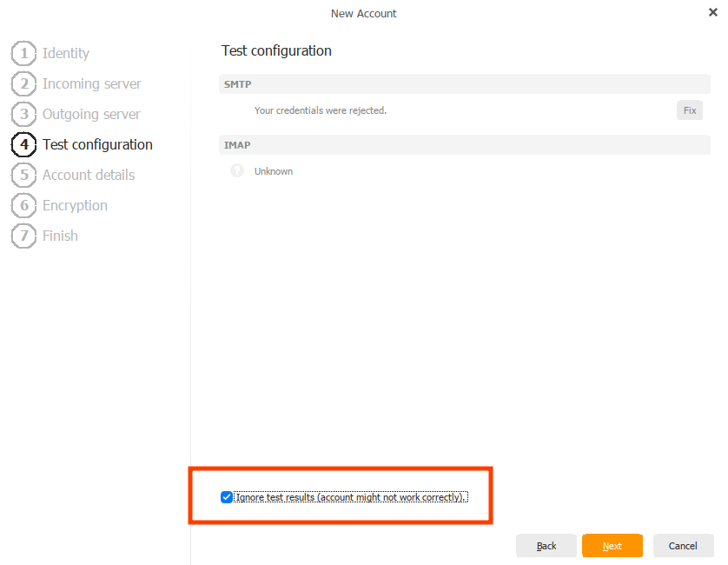Image resolution: width=728 pixels, height=565 pixels.
Task: Jump to the Account details step
Action: point(89,175)
